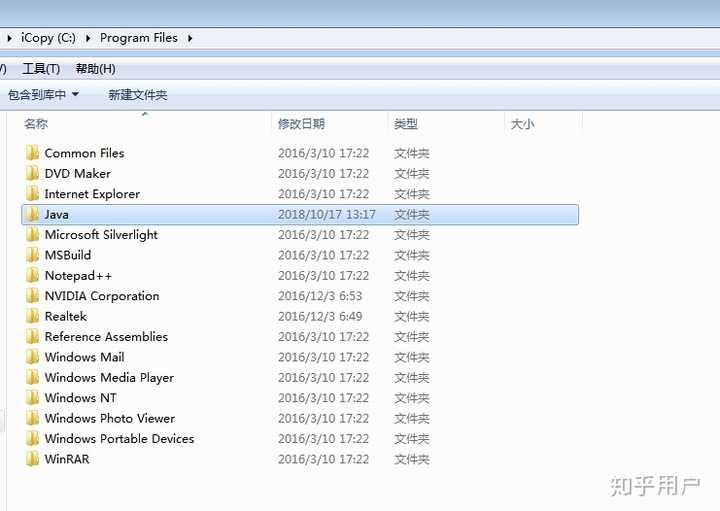Click the DVD Maker folder icon
The width and height of the screenshot is (720, 511).
[32, 173]
